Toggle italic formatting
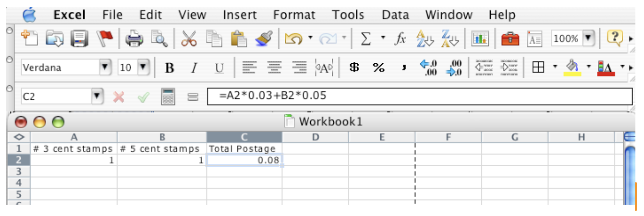 194,68
